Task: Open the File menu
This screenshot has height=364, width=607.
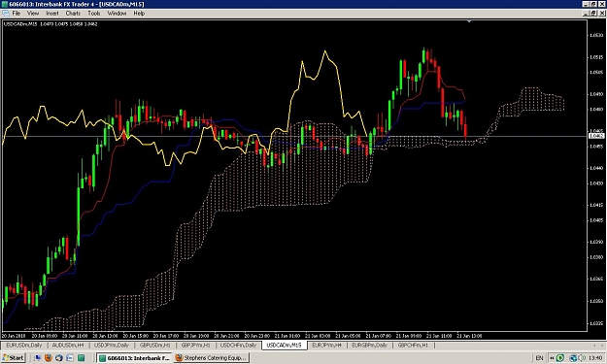Action: [x=16, y=14]
